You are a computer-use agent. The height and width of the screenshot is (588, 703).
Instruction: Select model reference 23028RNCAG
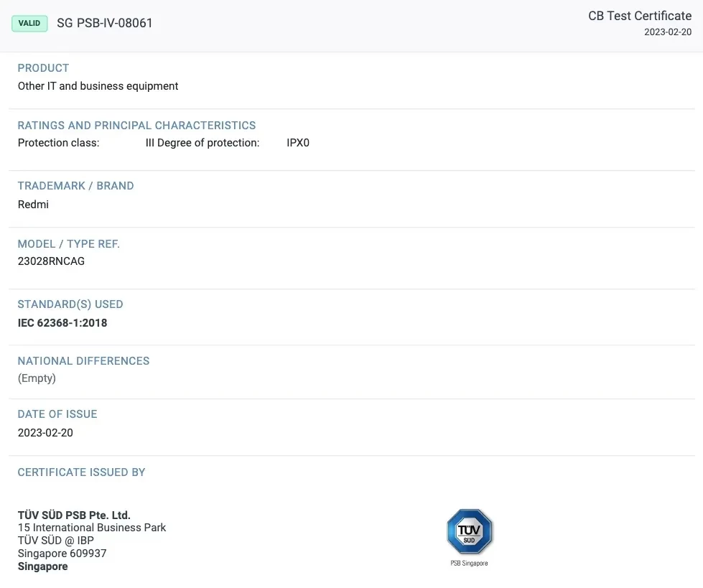[51, 261]
